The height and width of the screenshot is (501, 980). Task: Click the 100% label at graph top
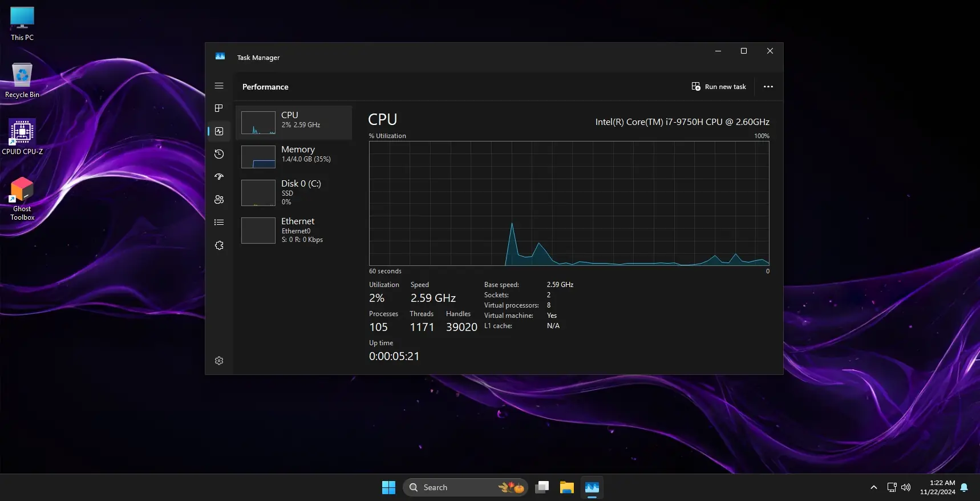tap(762, 136)
